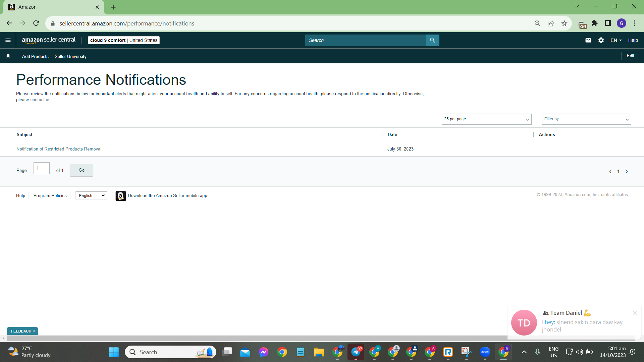Open the Seller Central hamburger menu
Viewport: 644px width, 362px height.
pyautogui.click(x=8, y=40)
